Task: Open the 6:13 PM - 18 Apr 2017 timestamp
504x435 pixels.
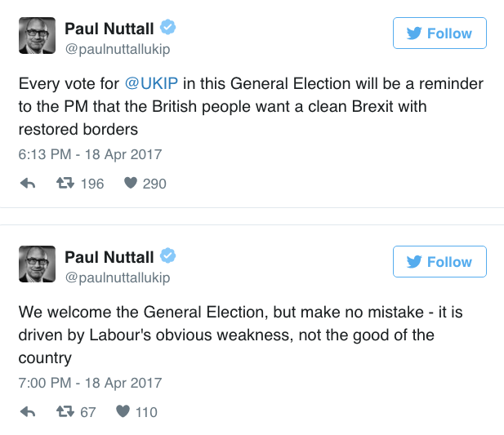Action: [90, 154]
